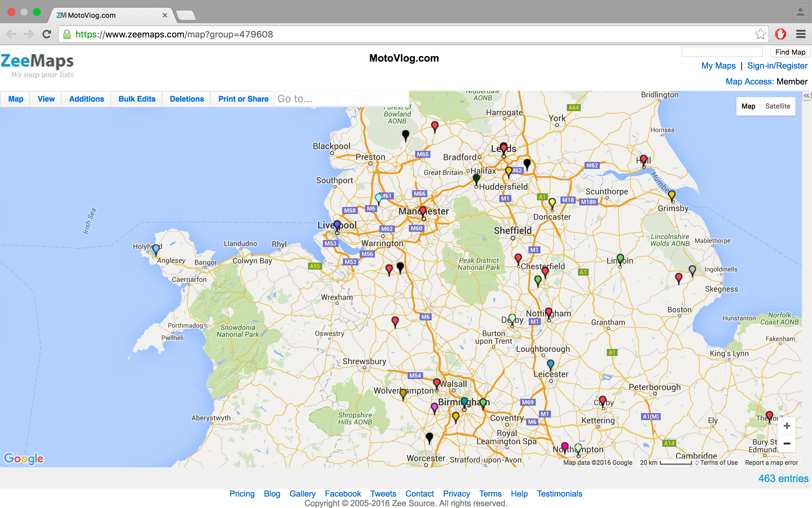This screenshot has width=812, height=508.
Task: Zoom out with the map minus button
Action: pos(787,444)
